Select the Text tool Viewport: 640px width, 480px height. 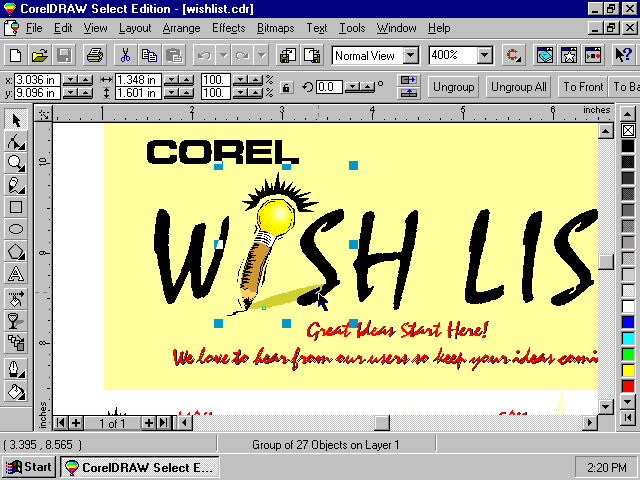tap(16, 273)
